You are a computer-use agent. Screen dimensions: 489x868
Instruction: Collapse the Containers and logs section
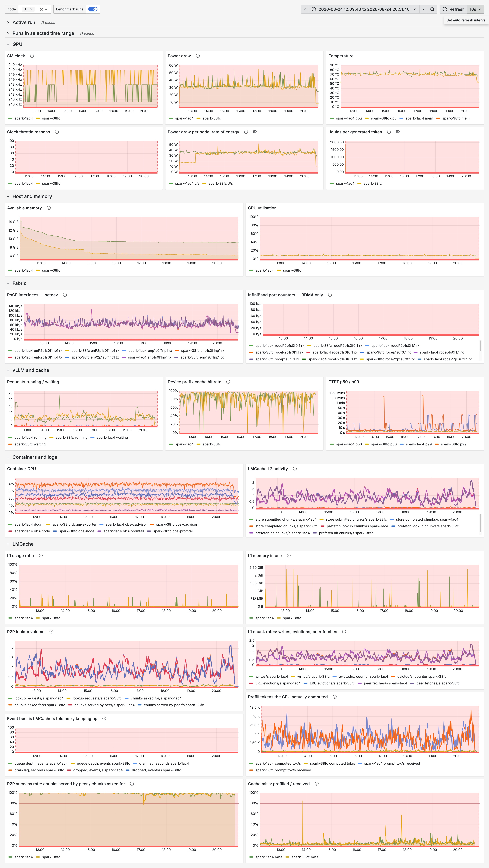(35, 457)
